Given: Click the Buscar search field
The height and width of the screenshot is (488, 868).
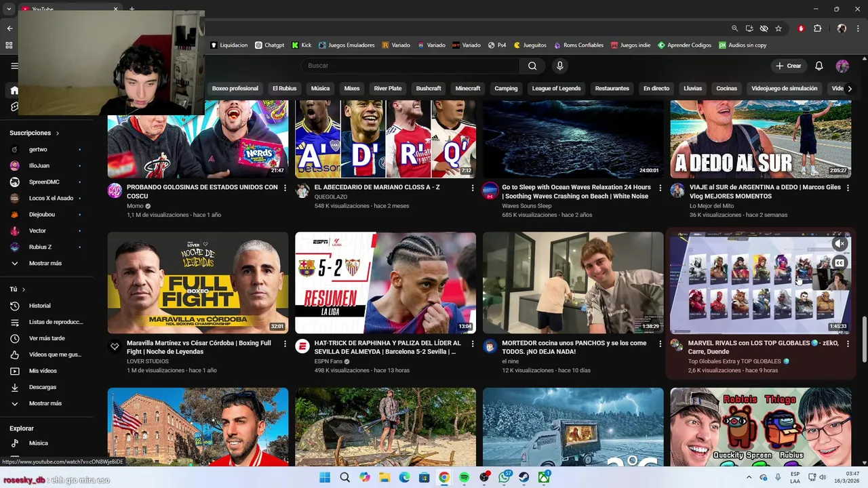Looking at the screenshot, I should (x=410, y=66).
